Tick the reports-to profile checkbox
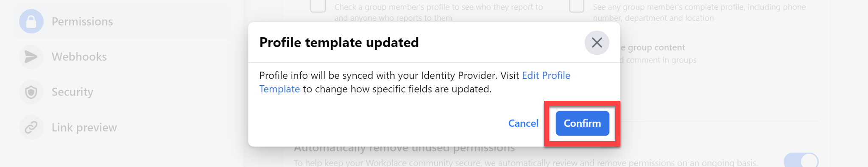The height and width of the screenshot is (167, 868). (318, 6)
